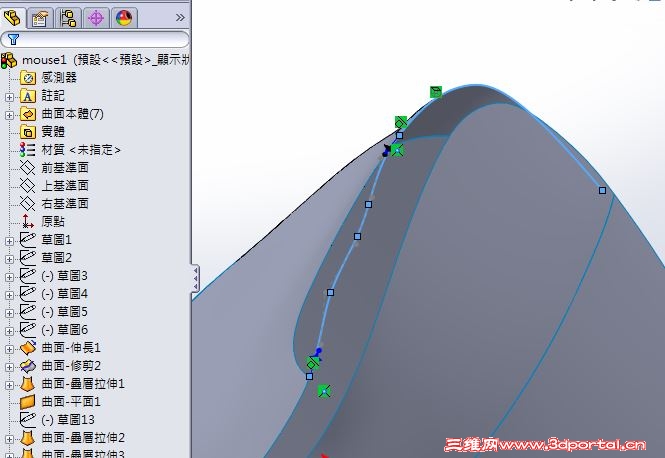Expand the (-) 草圖4 node
Screen dimensions: 665x458
tap(9, 295)
